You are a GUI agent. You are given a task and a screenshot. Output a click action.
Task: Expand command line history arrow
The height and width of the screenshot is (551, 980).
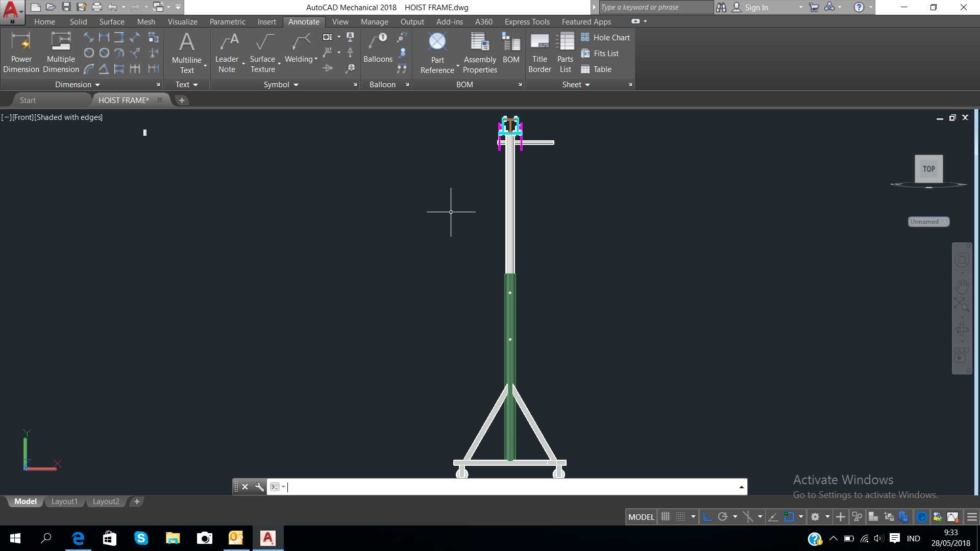(741, 487)
